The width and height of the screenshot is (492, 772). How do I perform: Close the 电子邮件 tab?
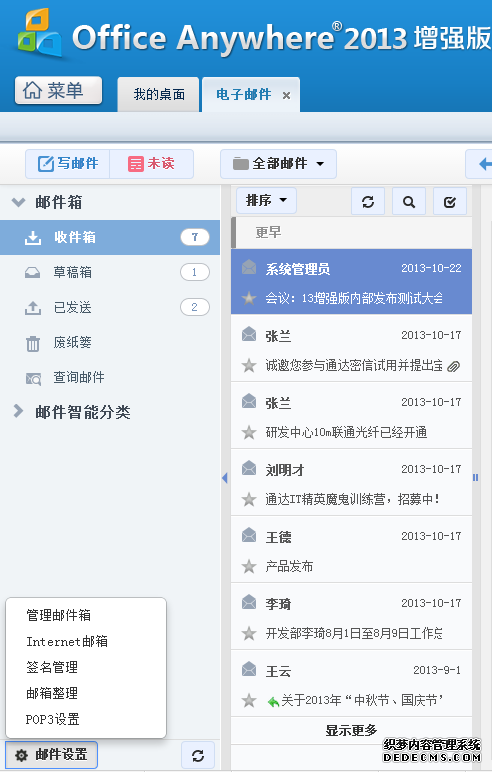point(286,96)
